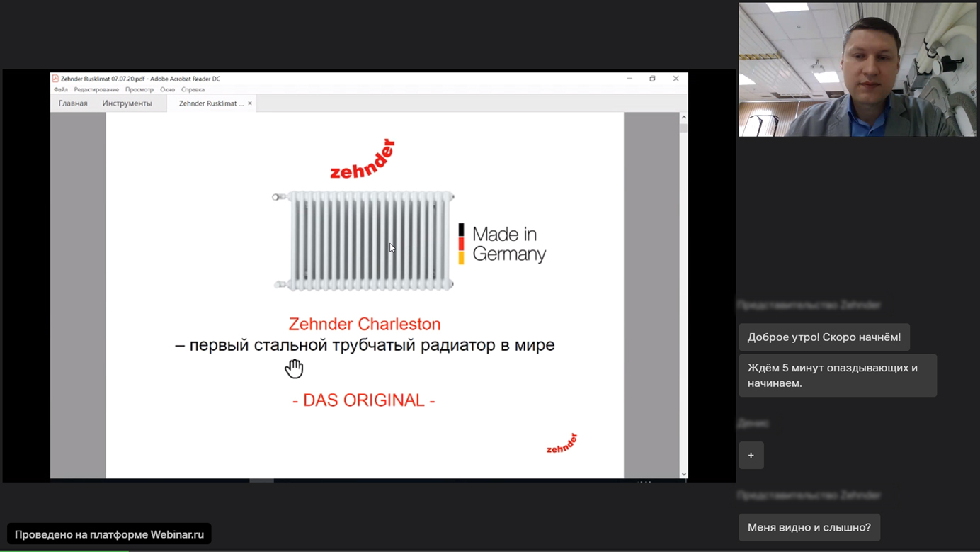Open the Окно menu
The height and width of the screenshot is (552, 980).
pyautogui.click(x=167, y=90)
